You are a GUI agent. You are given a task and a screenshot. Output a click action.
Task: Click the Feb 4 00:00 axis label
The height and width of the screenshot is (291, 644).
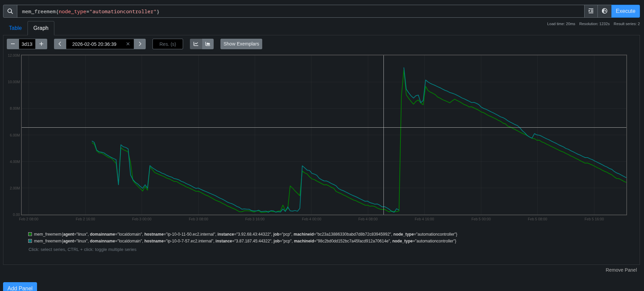311,219
